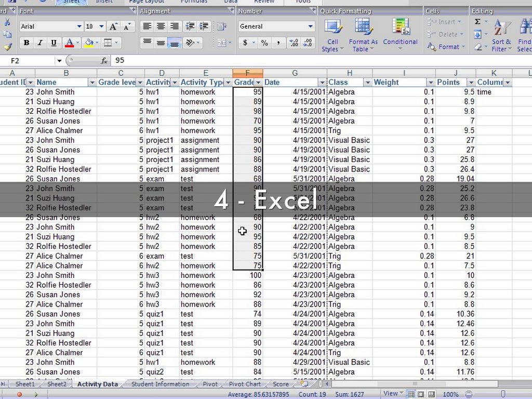Viewport: 532px width, 399px height.
Task: Click the Increase Font Size icon
Action: 114,26
